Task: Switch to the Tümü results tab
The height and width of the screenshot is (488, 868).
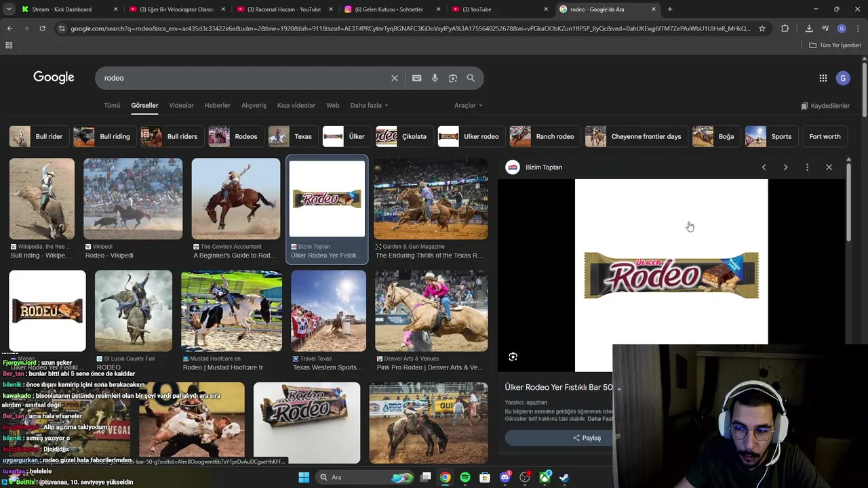Action: pyautogui.click(x=112, y=106)
